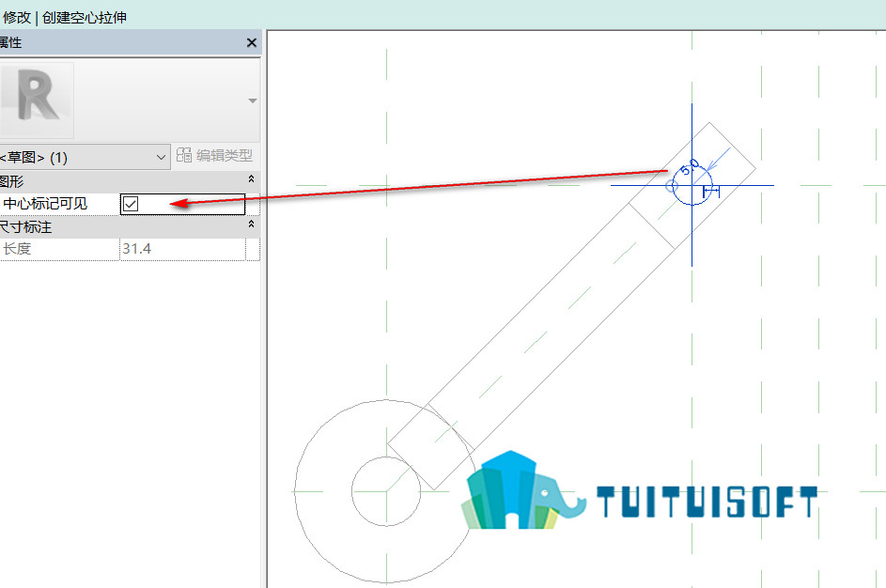Select the 修改 | 创建空心拉伸 tab
The height and width of the screenshot is (588, 886).
(64, 18)
